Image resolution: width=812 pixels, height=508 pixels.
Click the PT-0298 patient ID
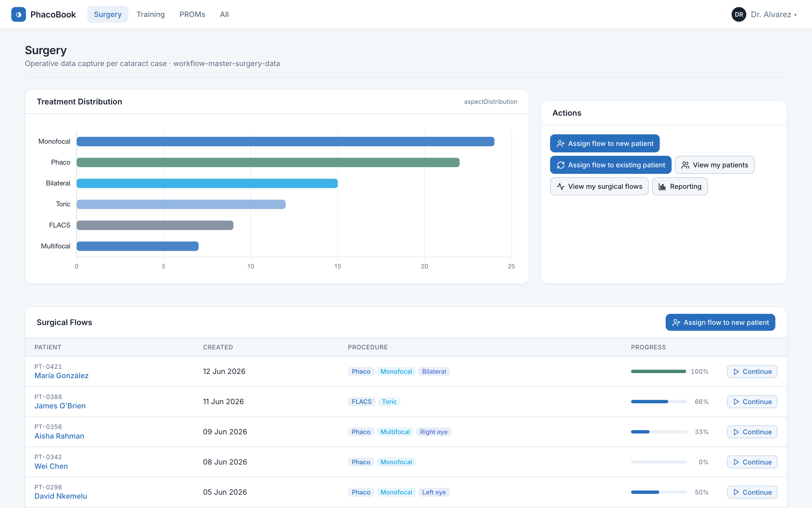point(48,487)
